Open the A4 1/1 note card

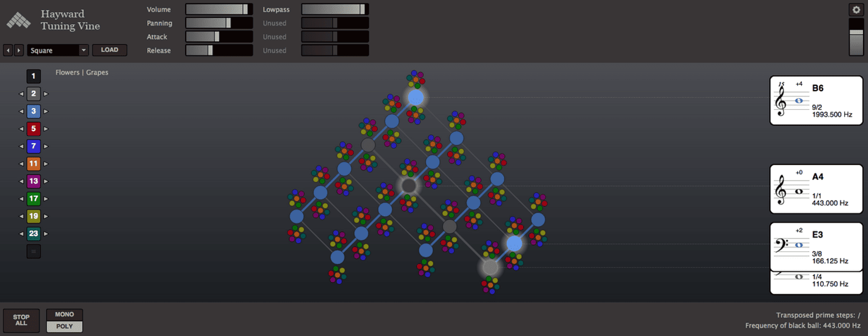(816, 189)
